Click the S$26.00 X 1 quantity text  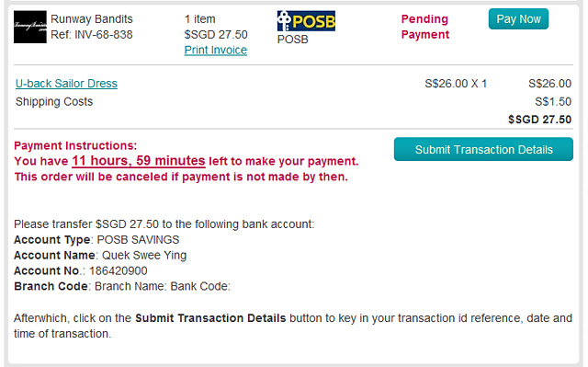[456, 84]
